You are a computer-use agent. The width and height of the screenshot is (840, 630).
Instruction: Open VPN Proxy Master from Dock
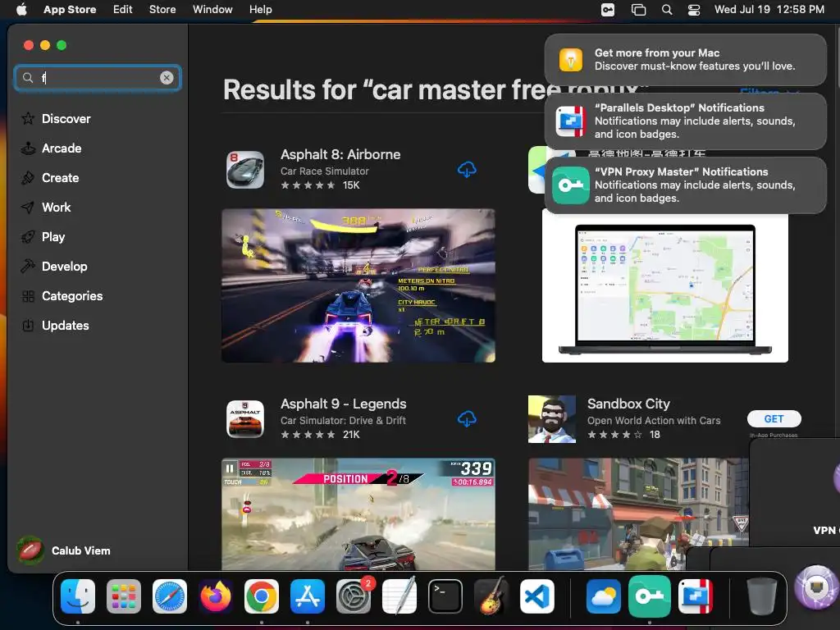click(x=650, y=596)
